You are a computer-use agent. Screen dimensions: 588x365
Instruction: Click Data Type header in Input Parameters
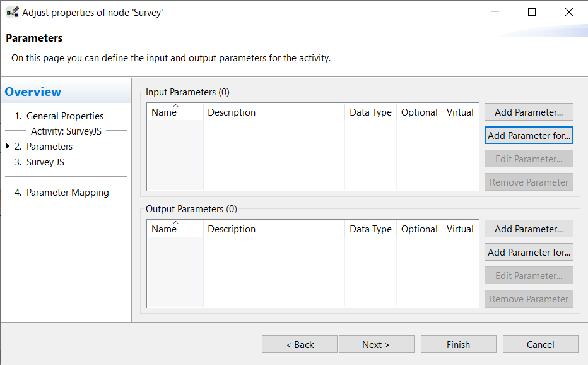coord(370,112)
